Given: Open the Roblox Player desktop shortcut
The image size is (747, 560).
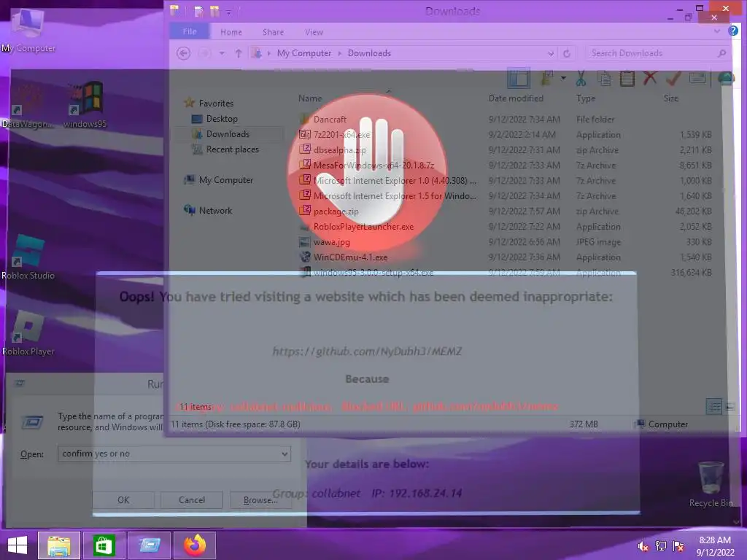Looking at the screenshot, I should [x=28, y=333].
